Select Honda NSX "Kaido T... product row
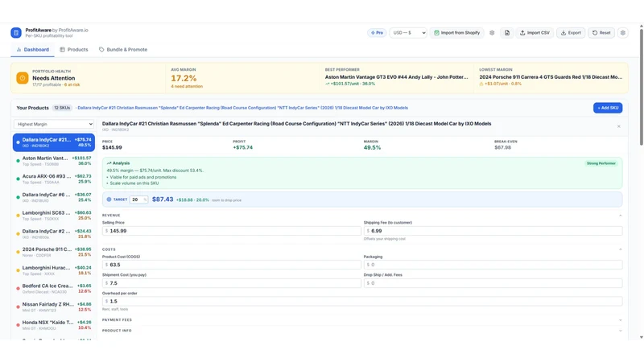 point(54,325)
